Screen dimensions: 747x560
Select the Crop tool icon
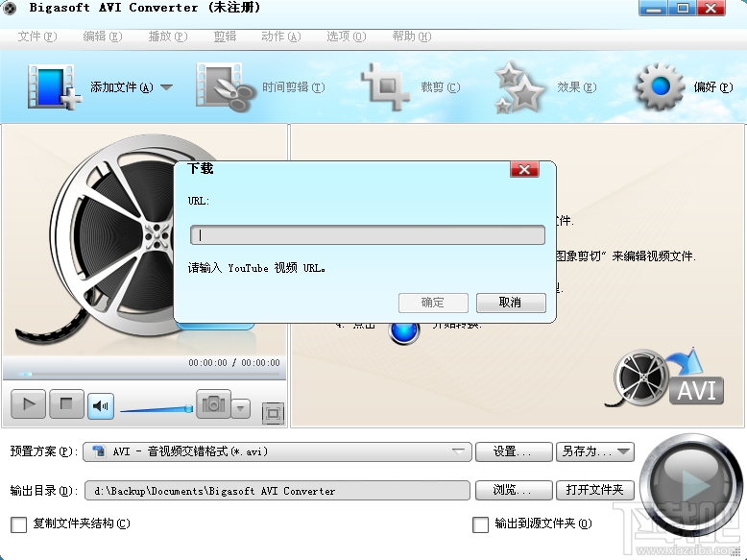pos(385,87)
